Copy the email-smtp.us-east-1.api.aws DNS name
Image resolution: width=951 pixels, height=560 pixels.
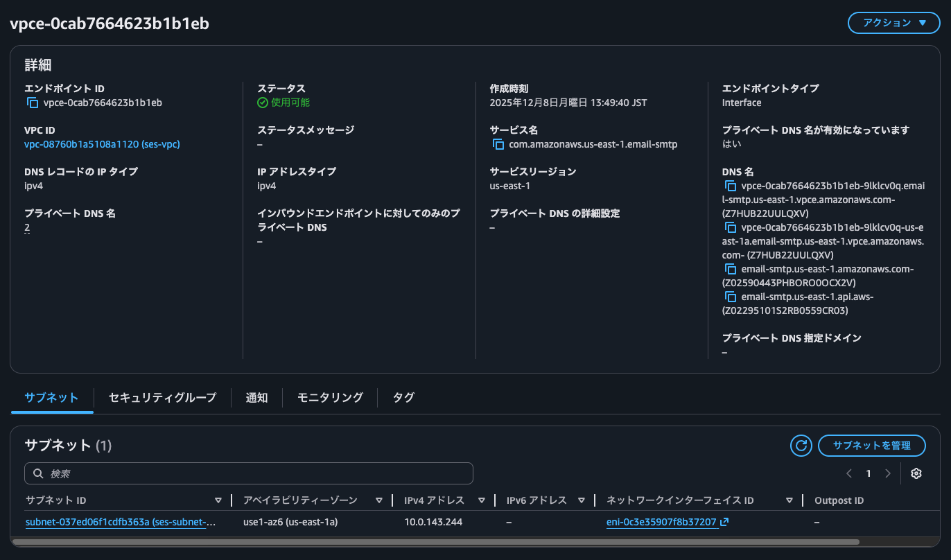pos(731,297)
